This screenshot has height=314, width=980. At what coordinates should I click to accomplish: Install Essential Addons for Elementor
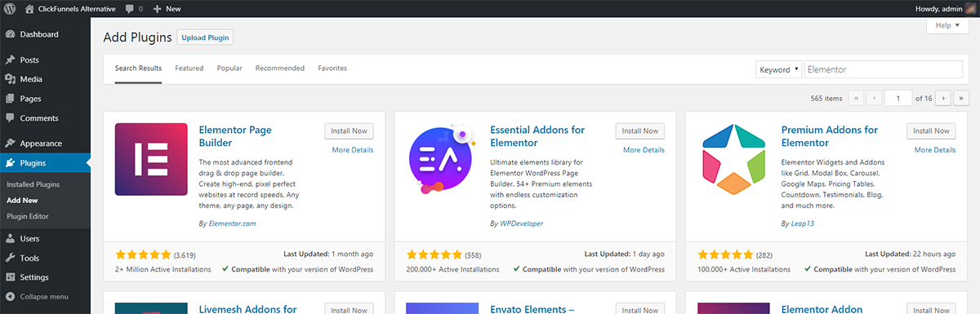[640, 130]
